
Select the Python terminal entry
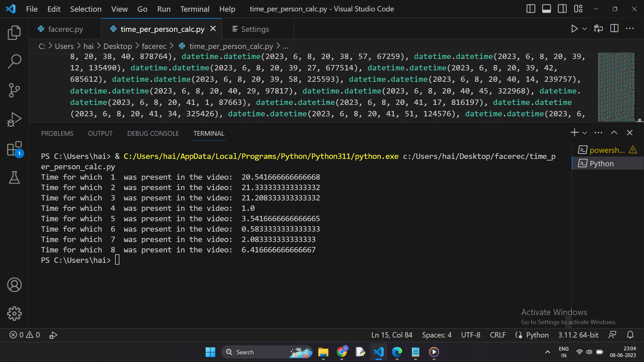point(607,163)
